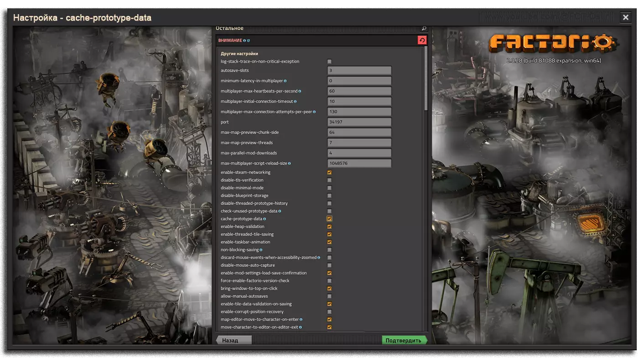
Task: Click info icon for map-editor-move-to-character-on-enter
Action: 301,320
